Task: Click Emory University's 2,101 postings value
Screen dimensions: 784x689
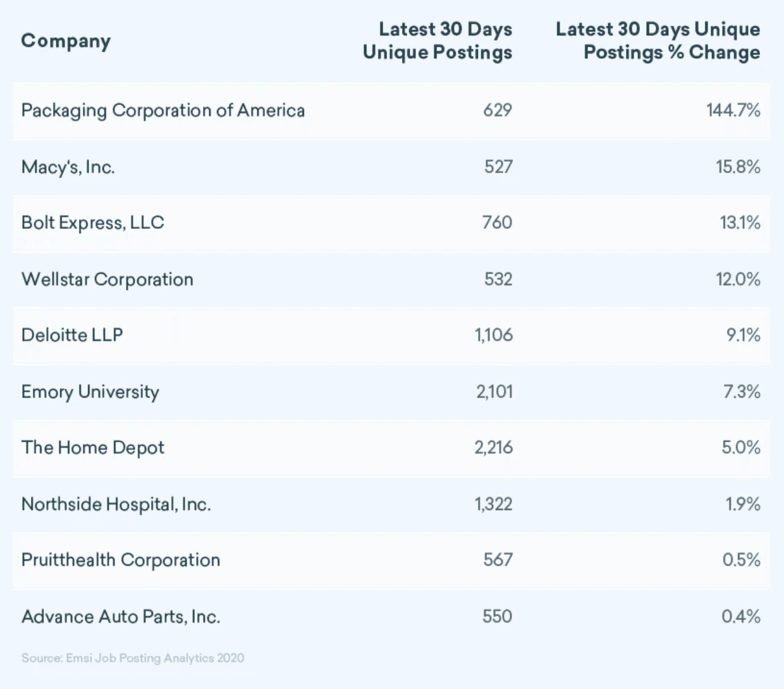Action: [x=494, y=392]
